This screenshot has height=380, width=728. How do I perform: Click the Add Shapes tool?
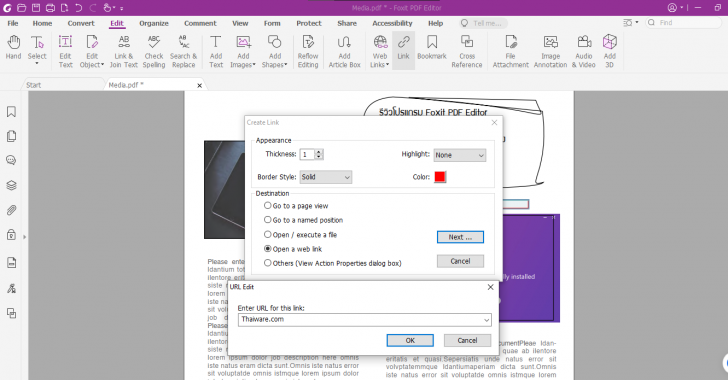click(x=274, y=51)
